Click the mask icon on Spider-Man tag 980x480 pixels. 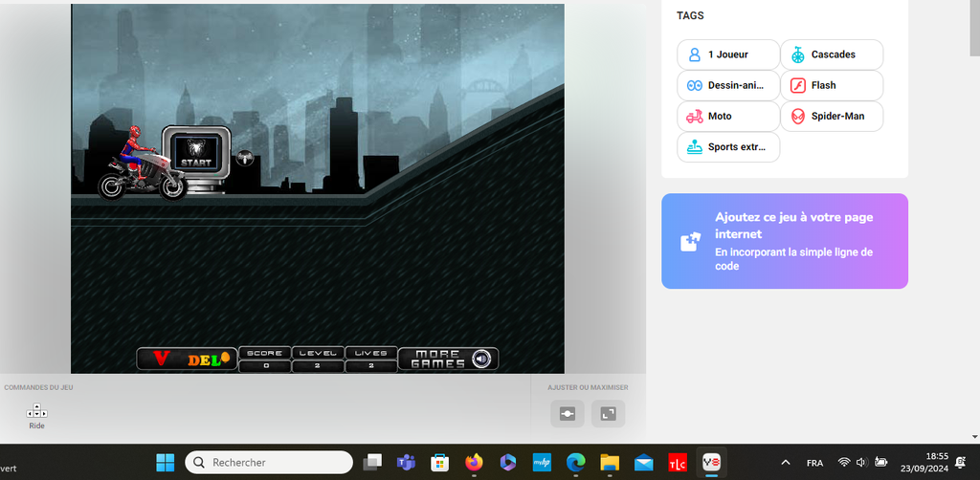[x=798, y=116]
